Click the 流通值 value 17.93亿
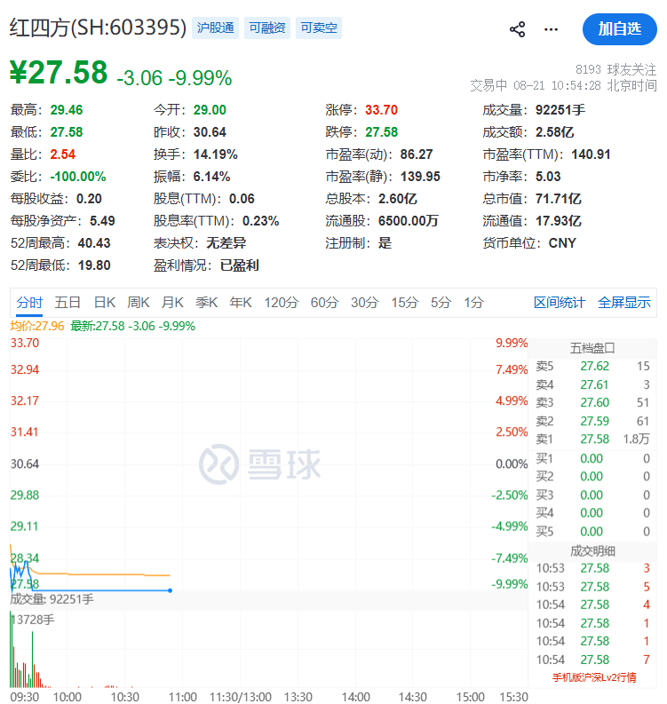667x704 pixels. (x=558, y=221)
